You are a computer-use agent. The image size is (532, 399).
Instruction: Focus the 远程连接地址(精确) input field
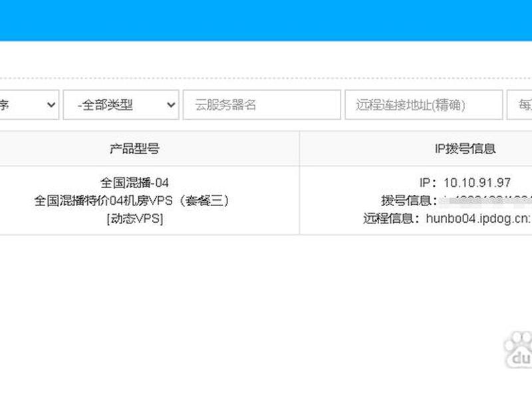[x=424, y=105]
